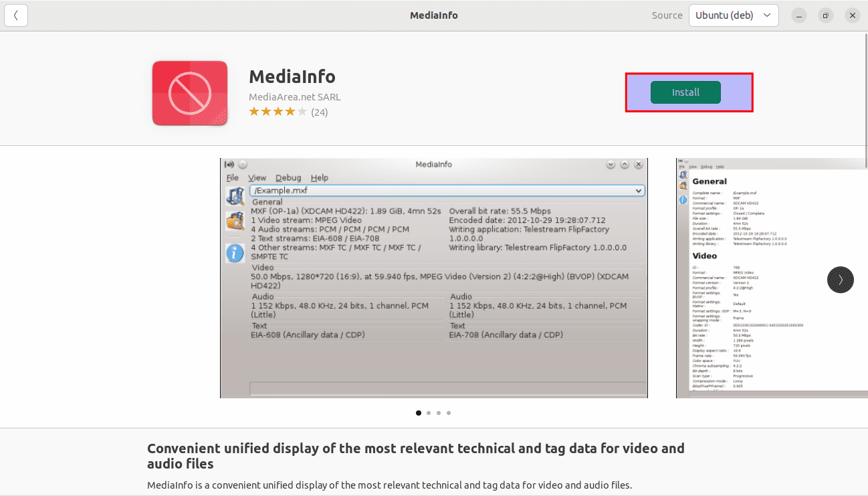The width and height of the screenshot is (868, 496).
Task: Restore the Software window size
Action: click(826, 15)
